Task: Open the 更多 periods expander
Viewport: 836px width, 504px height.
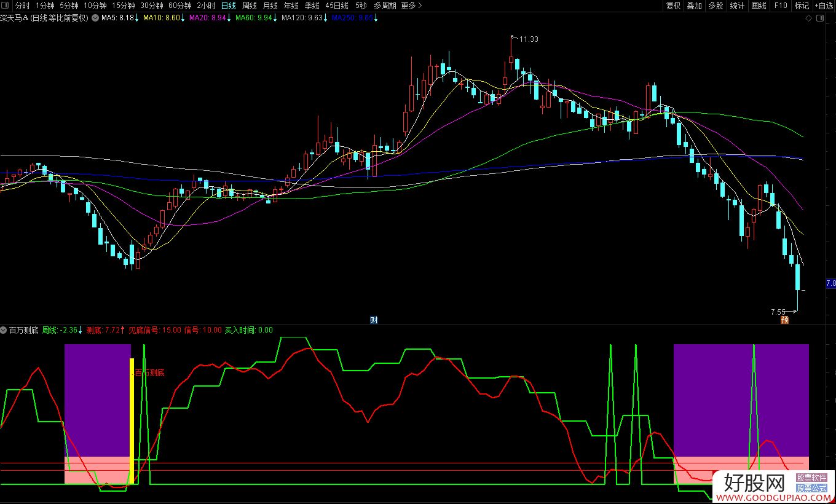Action: 411,6
